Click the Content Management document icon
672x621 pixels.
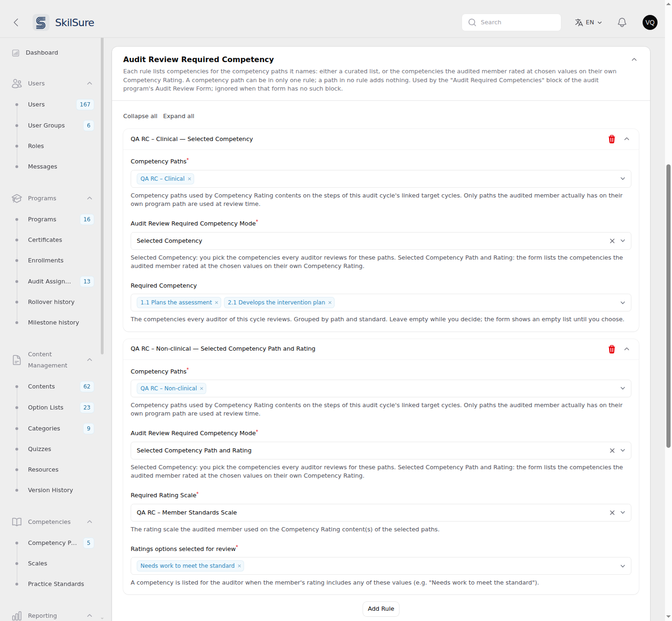pos(17,360)
